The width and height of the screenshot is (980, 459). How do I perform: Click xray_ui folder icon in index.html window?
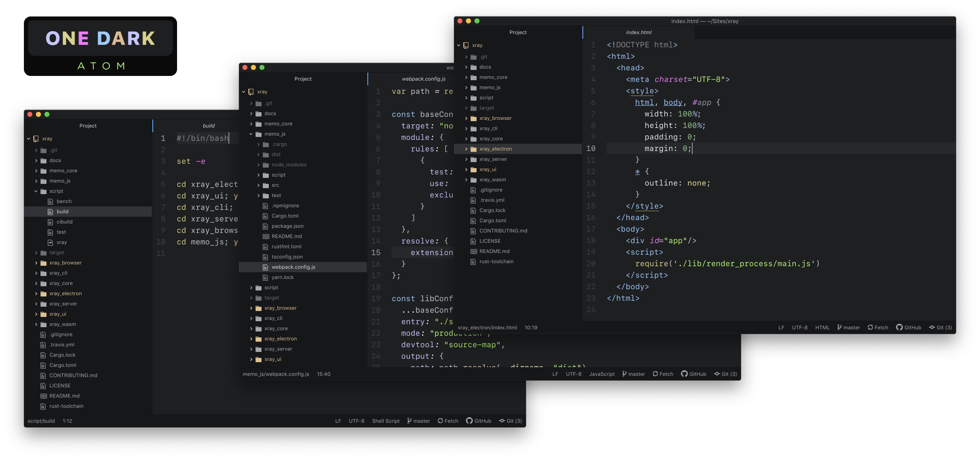pyautogui.click(x=473, y=169)
